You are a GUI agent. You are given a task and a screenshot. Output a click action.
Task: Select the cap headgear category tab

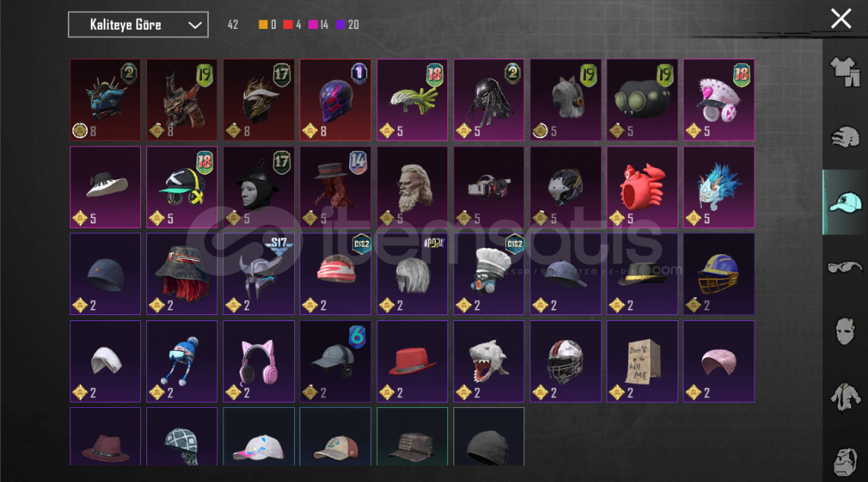(844, 202)
